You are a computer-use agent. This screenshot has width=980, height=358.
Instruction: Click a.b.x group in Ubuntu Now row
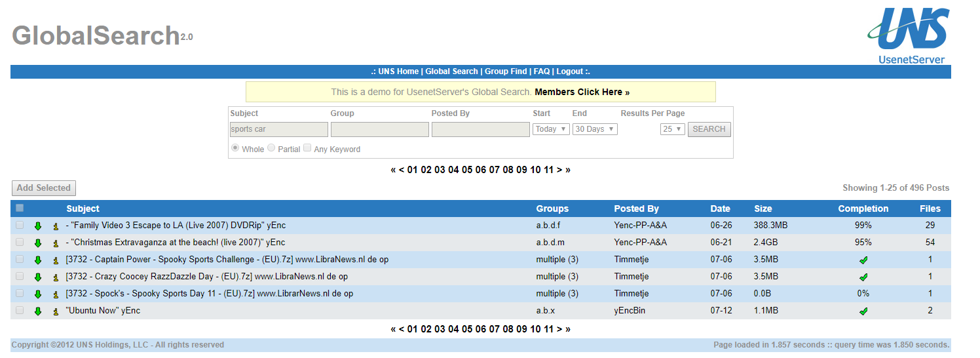[x=546, y=311]
